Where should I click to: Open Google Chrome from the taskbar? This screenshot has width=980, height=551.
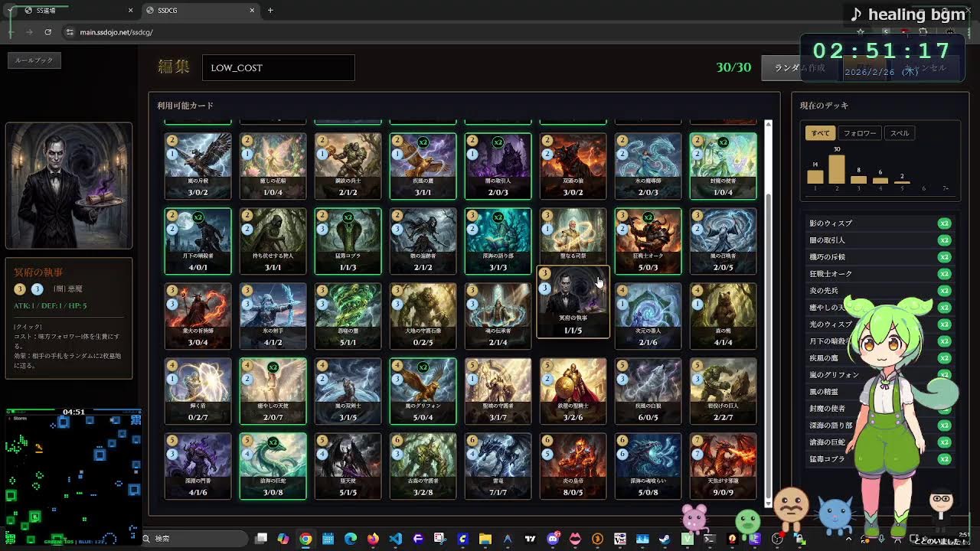coord(305,539)
